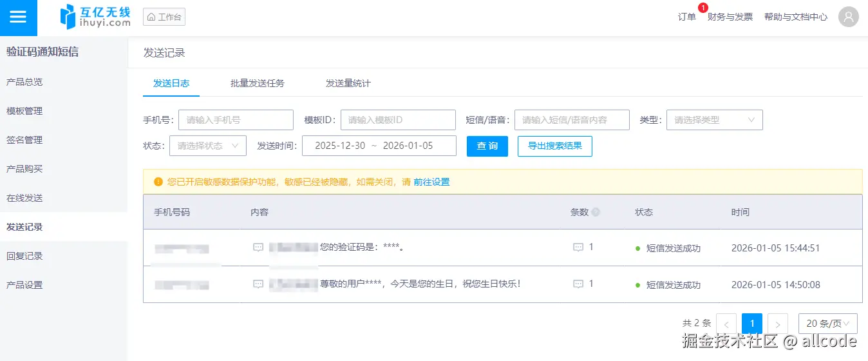The image size is (868, 361).
Task: Switch to 发送日志 tab
Action: tap(171, 83)
